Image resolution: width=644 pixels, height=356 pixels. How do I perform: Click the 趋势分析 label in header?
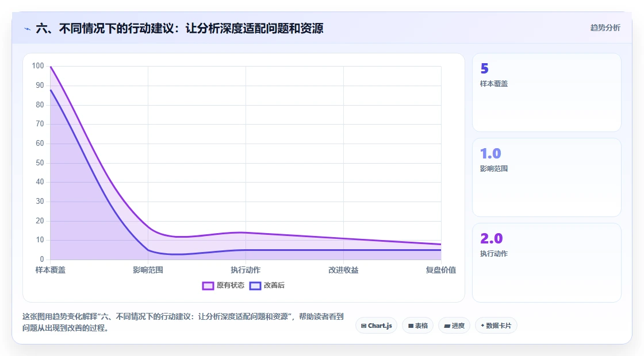tap(605, 28)
